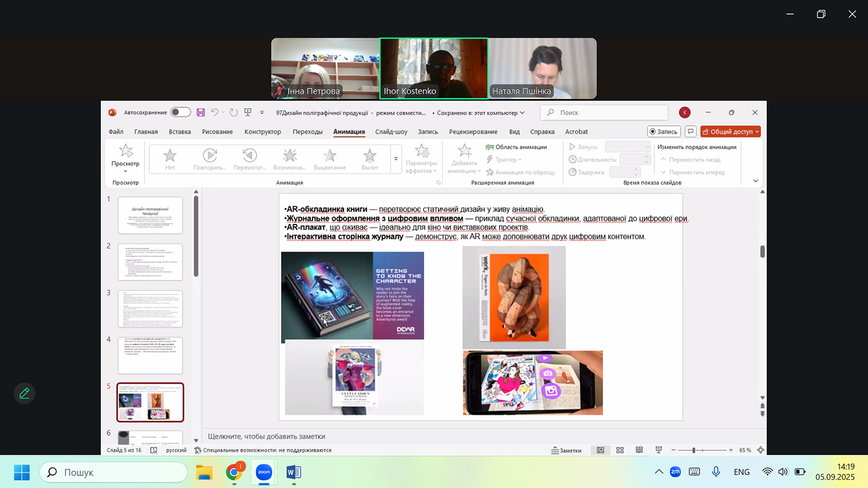Screen dimensions: 868x488
Task: Open save location dropdown in title
Action: [523, 113]
